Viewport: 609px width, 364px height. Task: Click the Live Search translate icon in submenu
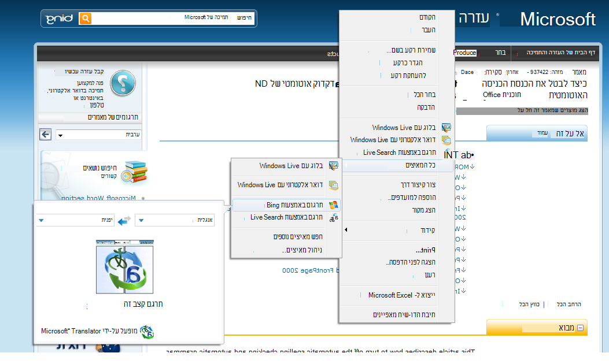pos(333,217)
